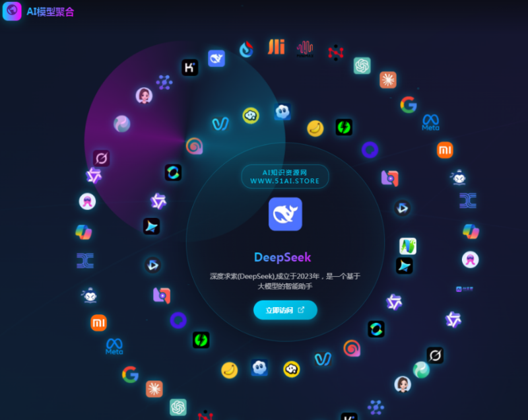
Task: Click the Google "G" icon beside upper Meta
Action: point(409,105)
